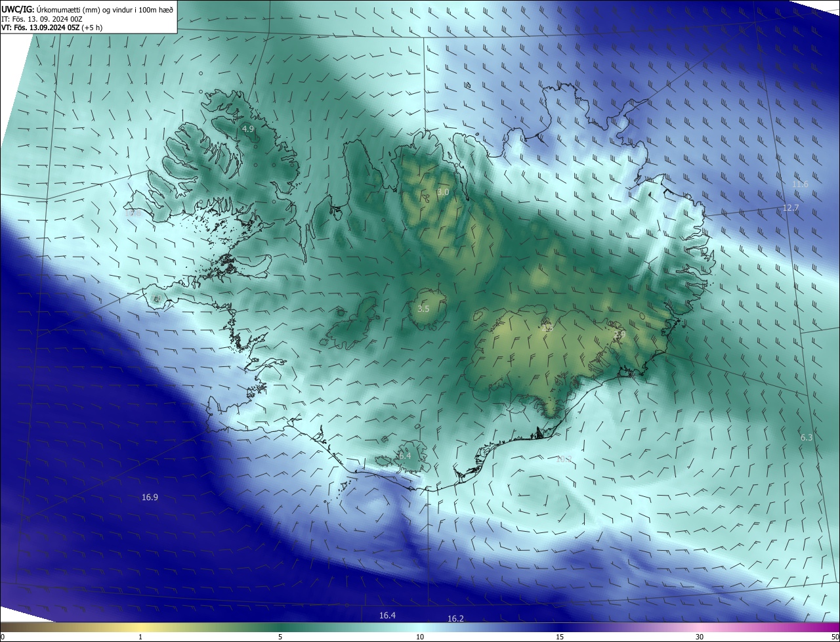Click the 10.2 value off the south coast
Image resolution: width=840 pixels, height=642 pixels.
click(564, 460)
